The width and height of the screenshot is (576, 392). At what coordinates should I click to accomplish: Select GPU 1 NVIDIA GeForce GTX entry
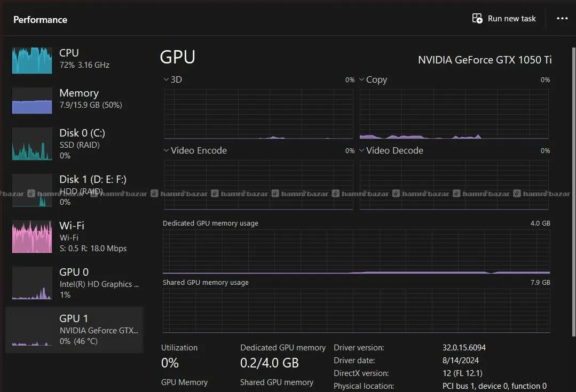pos(80,330)
